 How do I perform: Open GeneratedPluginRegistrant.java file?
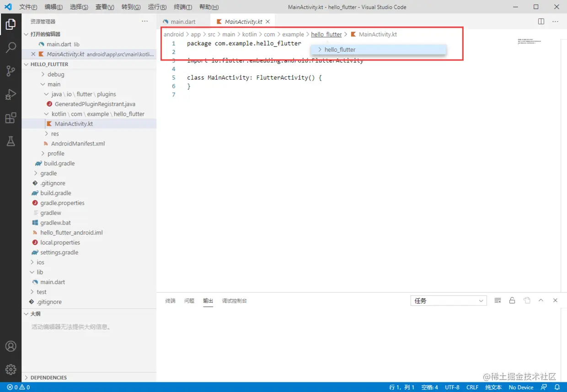tap(95, 104)
